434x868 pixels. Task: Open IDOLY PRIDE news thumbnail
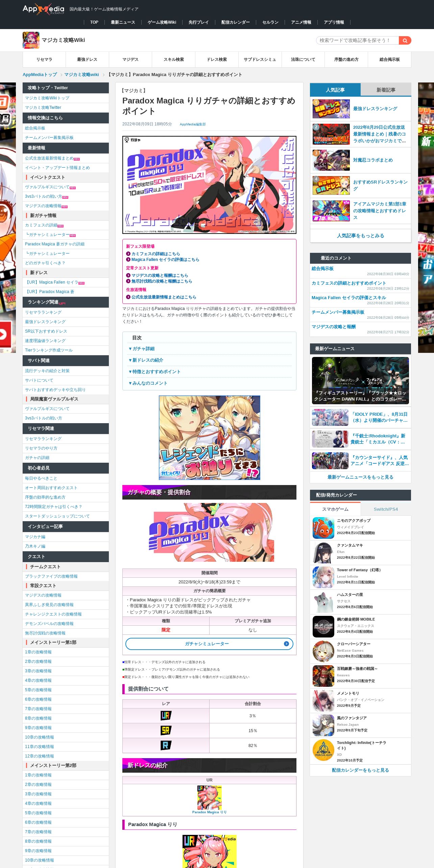330,417
